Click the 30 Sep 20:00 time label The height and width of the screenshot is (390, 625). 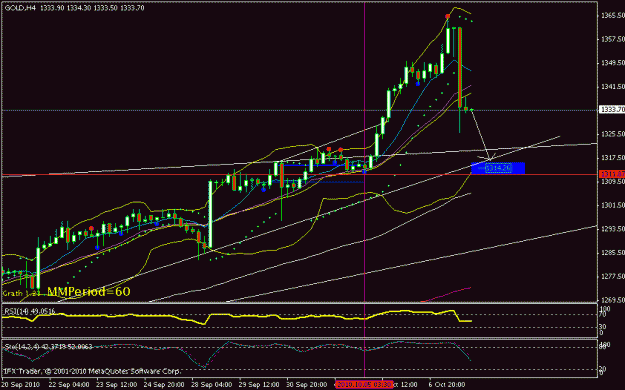[x=307, y=385]
